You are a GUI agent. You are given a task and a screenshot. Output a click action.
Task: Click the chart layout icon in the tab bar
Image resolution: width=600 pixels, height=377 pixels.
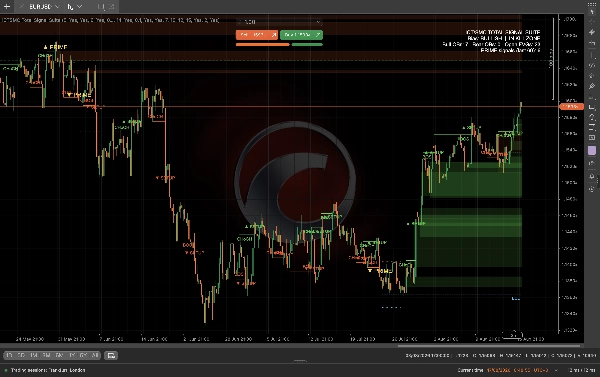[101, 7]
